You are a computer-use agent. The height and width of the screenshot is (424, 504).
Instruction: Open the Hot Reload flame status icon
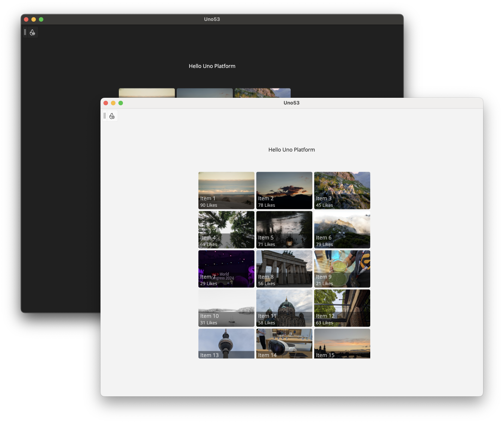[x=112, y=116]
